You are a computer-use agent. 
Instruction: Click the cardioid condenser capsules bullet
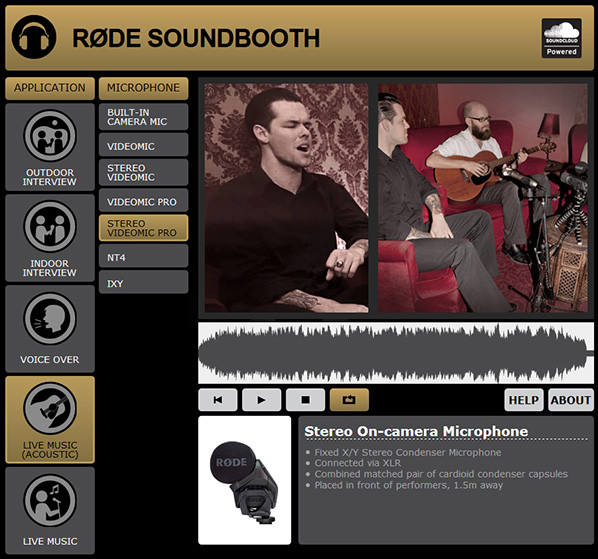[441, 474]
